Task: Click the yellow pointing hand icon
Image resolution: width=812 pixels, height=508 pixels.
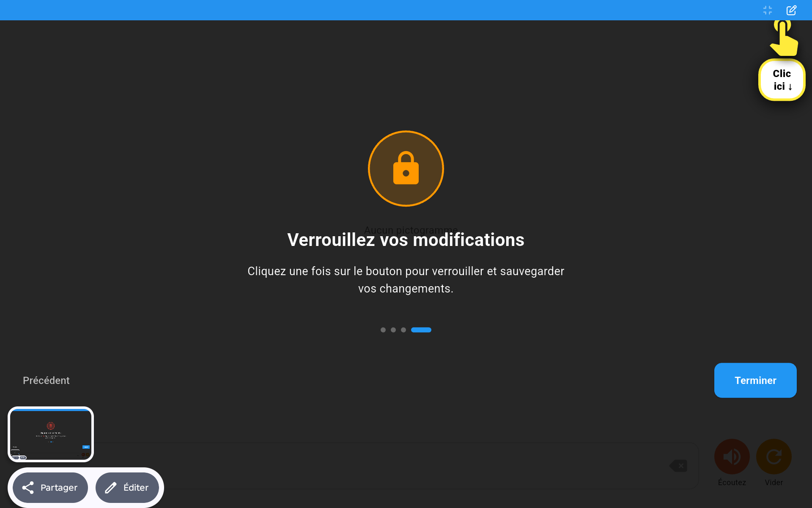Action: (784, 38)
